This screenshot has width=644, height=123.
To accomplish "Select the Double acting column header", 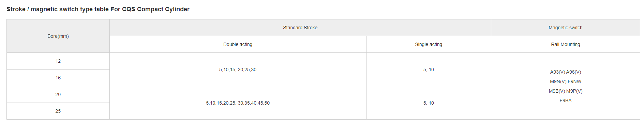I will tap(238, 44).
